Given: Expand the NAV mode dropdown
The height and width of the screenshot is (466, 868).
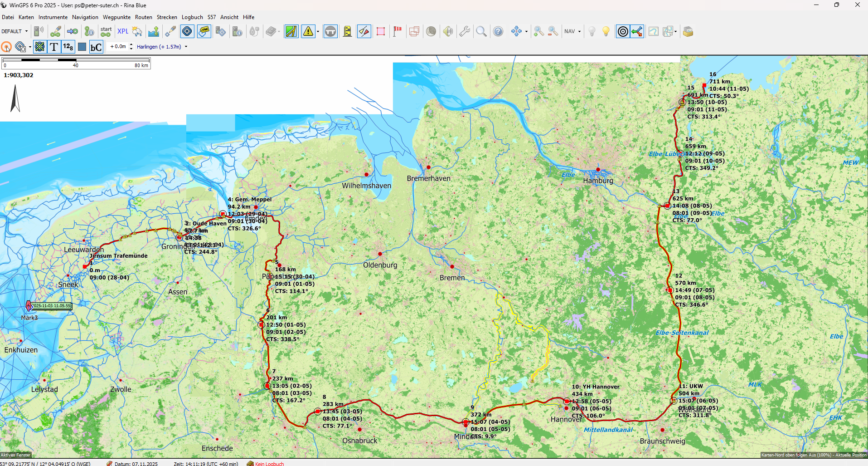Looking at the screenshot, I should pos(572,31).
